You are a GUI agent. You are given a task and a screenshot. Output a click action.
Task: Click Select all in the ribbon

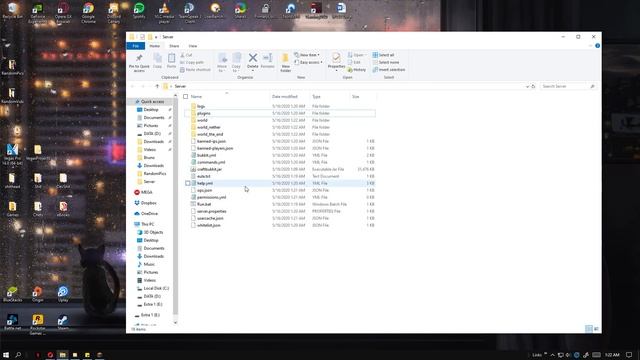coord(383,55)
